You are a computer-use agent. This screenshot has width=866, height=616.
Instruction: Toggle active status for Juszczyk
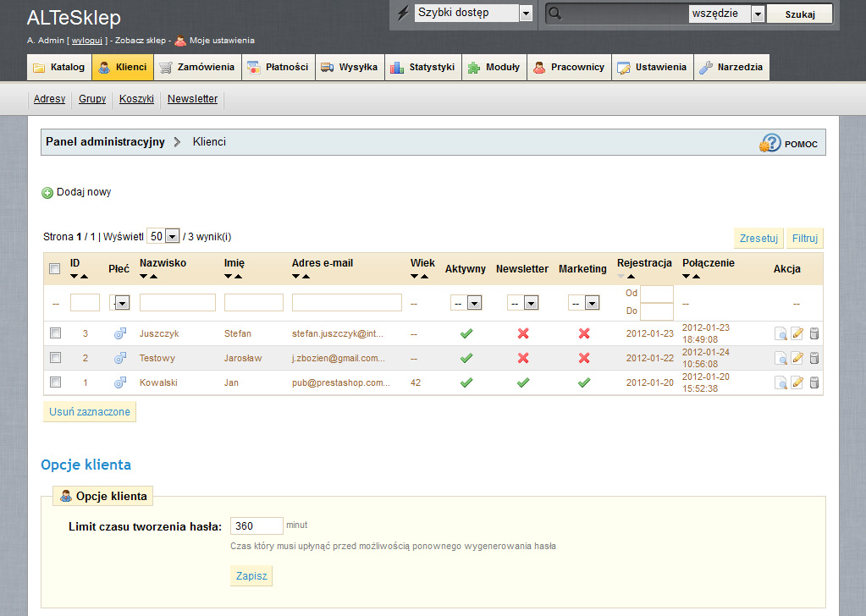pyautogui.click(x=466, y=333)
